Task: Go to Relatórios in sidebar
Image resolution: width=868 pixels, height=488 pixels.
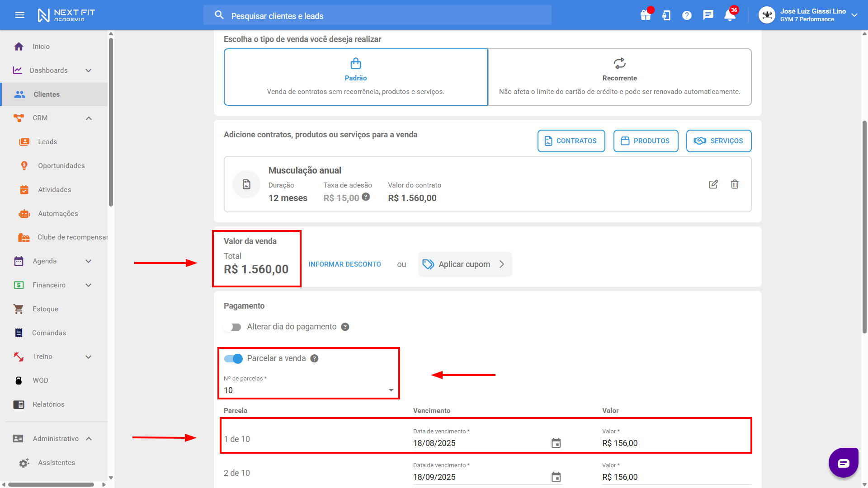Action: [48, 404]
